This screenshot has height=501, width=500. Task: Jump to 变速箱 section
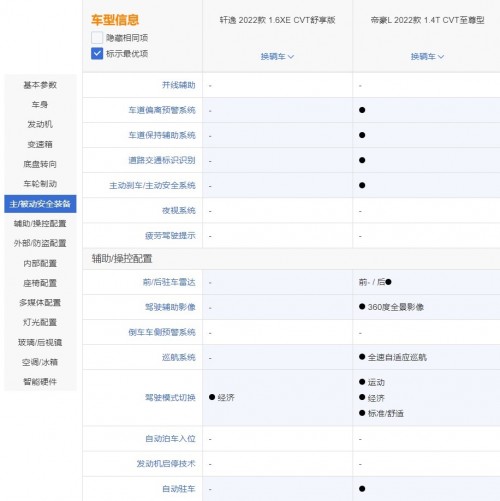[x=40, y=144]
